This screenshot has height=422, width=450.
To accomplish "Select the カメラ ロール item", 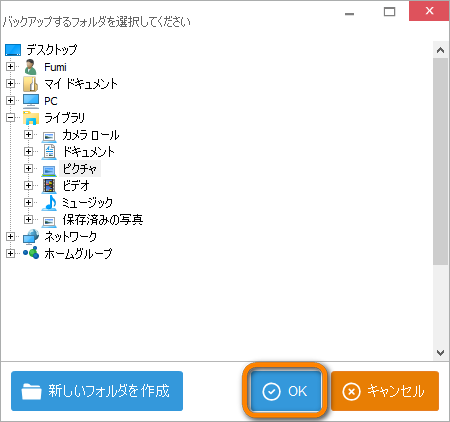I will 91,135.
